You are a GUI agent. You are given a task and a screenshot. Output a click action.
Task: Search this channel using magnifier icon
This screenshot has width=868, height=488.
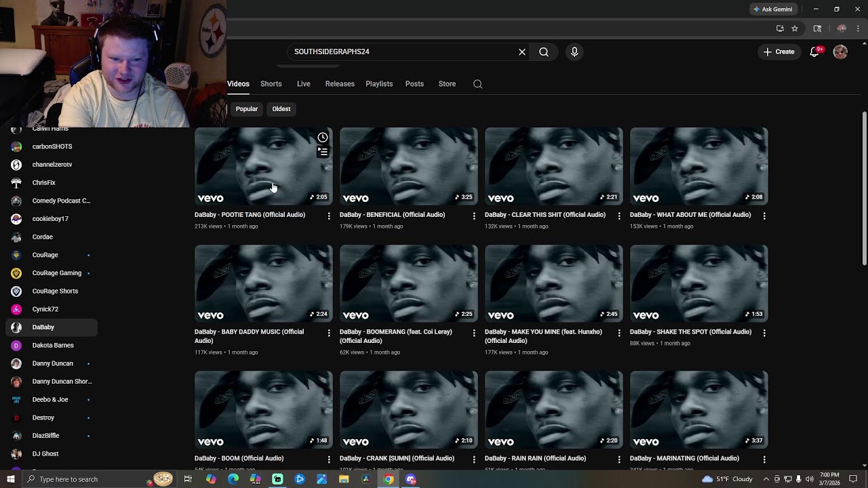pyautogui.click(x=478, y=84)
